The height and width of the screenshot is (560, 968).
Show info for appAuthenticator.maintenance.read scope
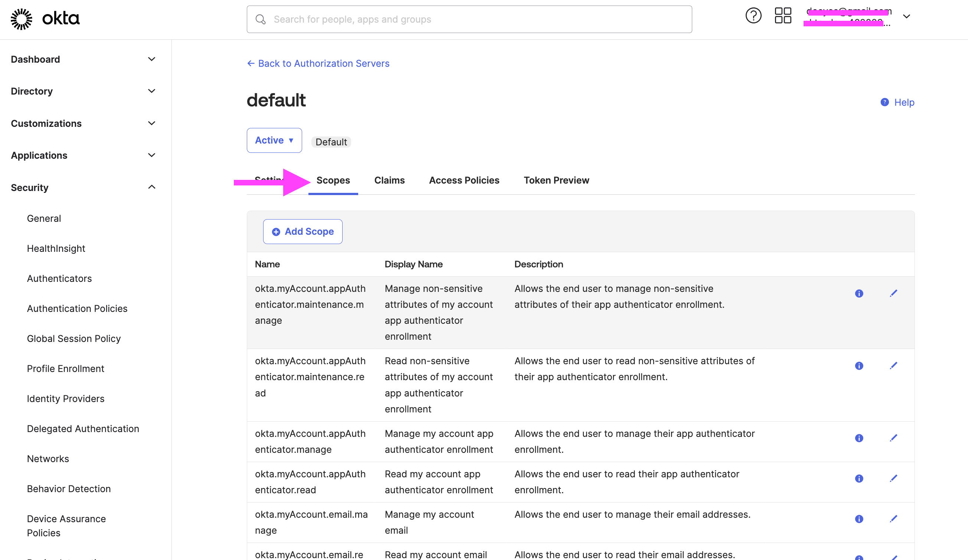pos(859,366)
